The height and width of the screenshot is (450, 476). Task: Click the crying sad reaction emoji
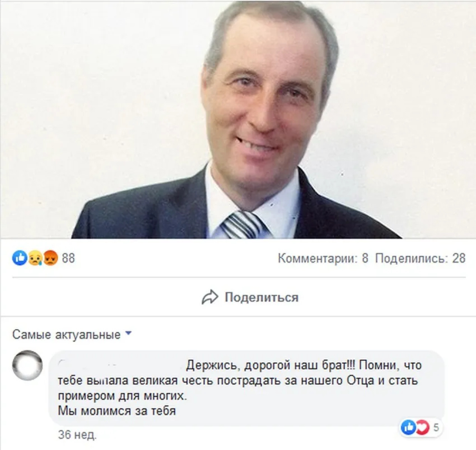tap(35, 258)
